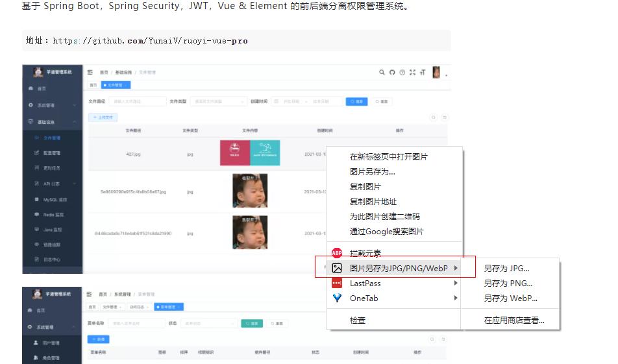
Task: Click the user avatar in upper screenshot header
Action: tap(436, 72)
